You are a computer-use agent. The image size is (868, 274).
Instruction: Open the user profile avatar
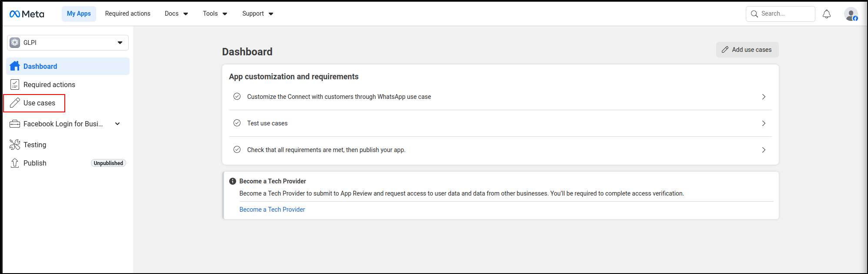[x=851, y=14]
